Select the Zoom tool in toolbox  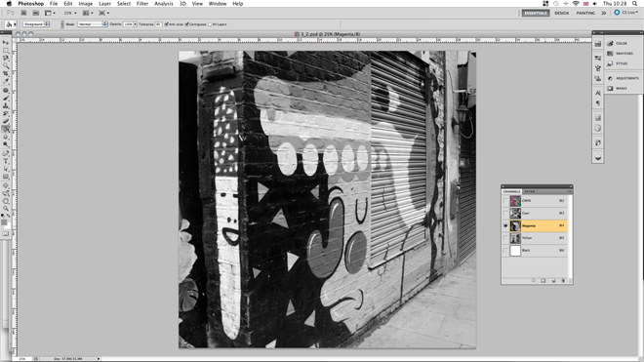pyautogui.click(x=5, y=209)
